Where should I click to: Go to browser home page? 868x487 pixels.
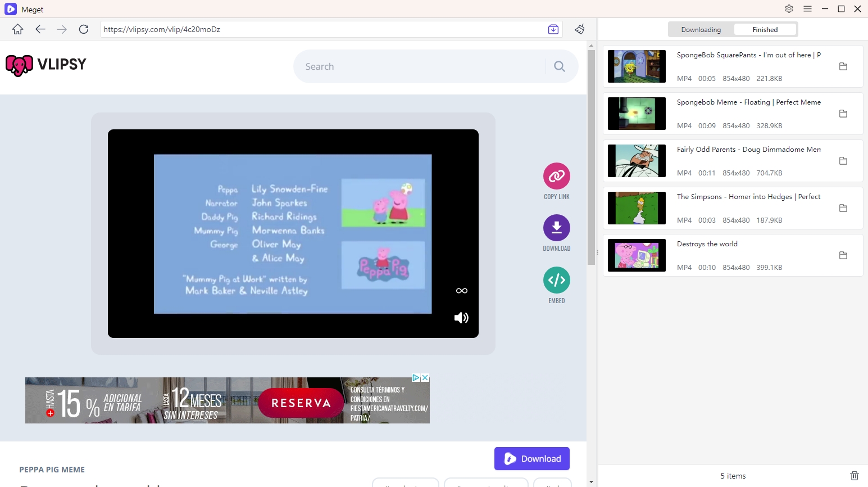(x=18, y=29)
